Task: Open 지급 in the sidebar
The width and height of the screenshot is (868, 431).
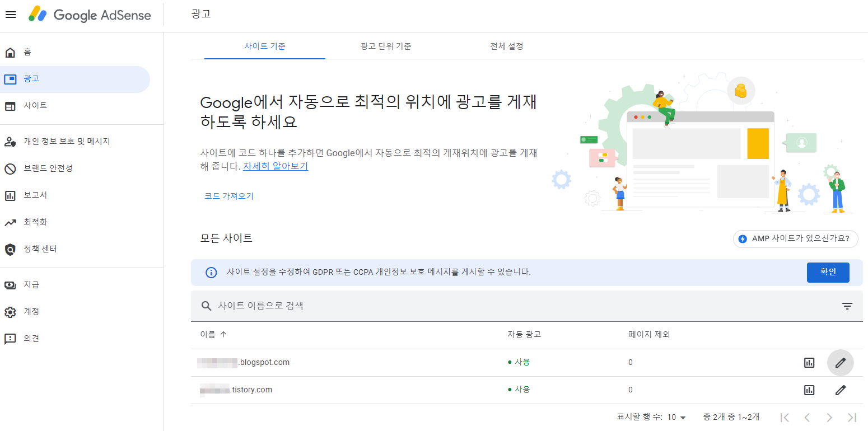Action: click(x=75, y=285)
